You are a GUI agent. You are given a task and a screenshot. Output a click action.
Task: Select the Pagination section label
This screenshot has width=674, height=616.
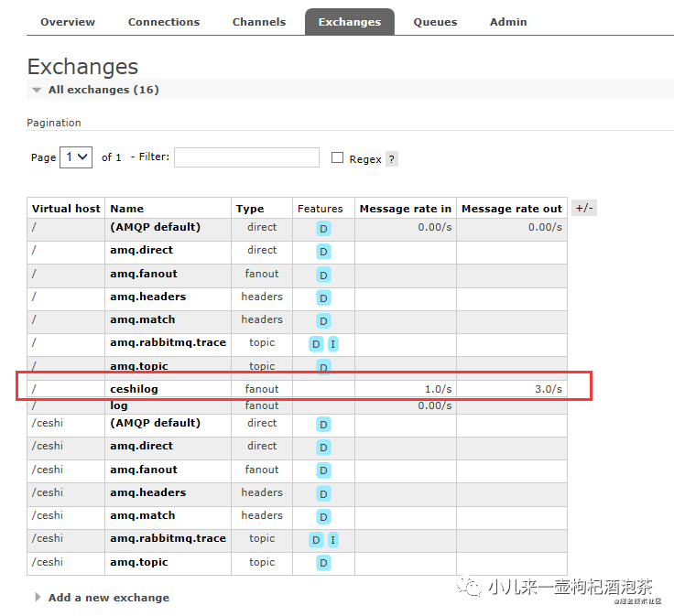click(x=54, y=123)
